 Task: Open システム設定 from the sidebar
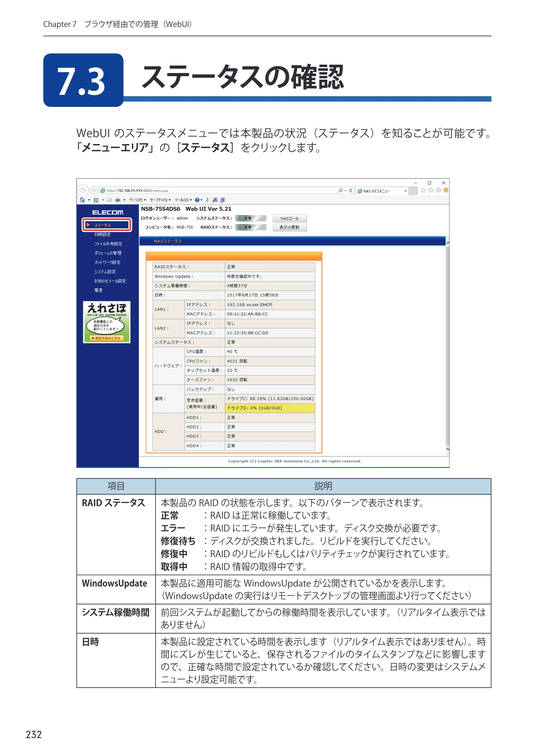coord(105,272)
